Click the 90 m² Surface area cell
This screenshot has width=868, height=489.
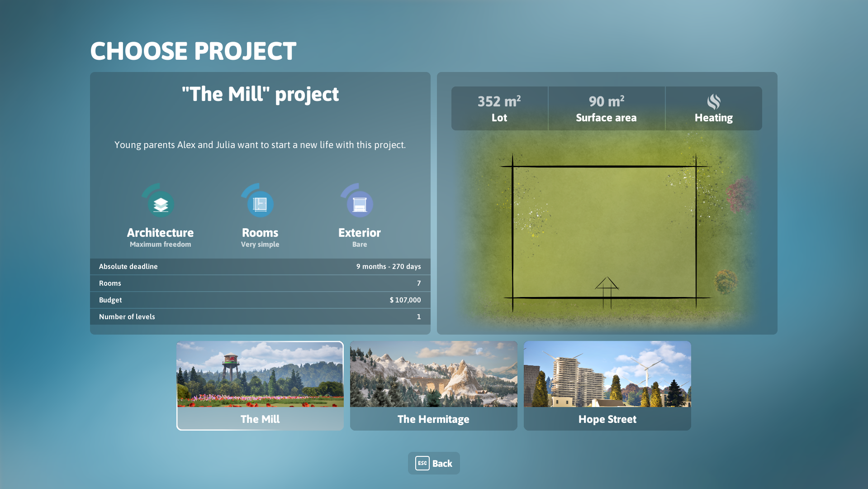(x=607, y=109)
